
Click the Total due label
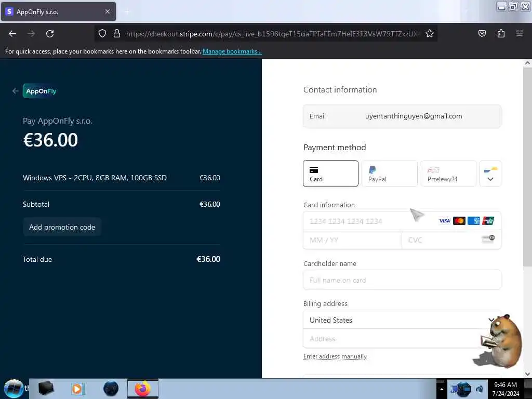(37, 260)
